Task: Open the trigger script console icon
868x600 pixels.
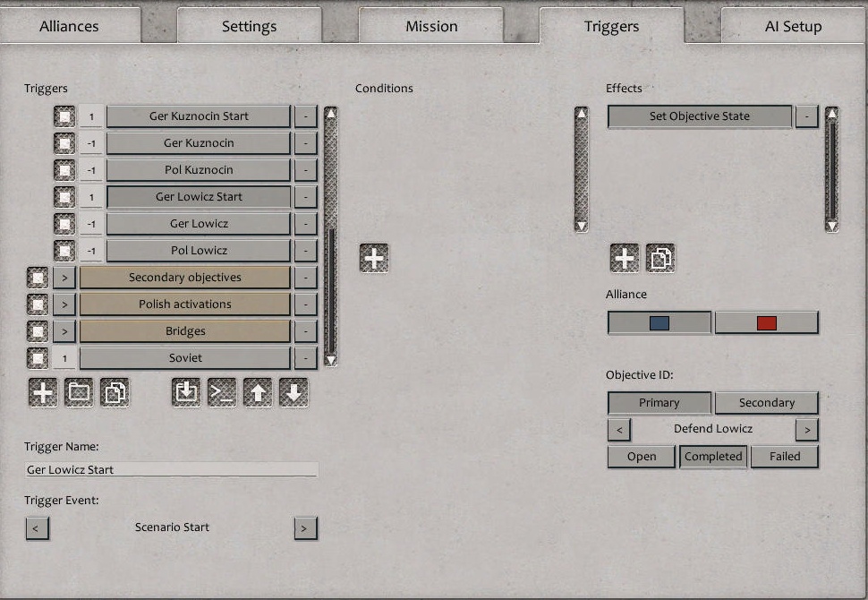Action: [222, 393]
